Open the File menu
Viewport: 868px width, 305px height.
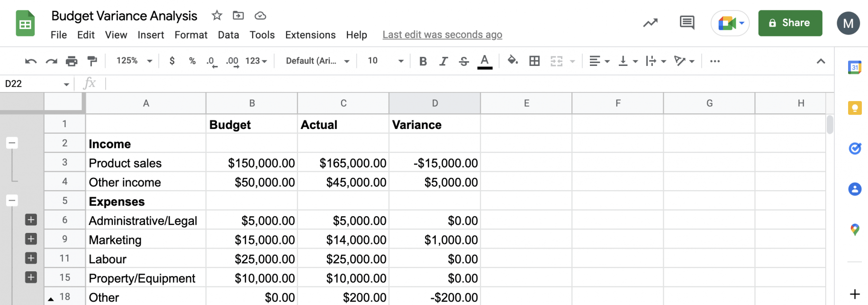pyautogui.click(x=59, y=35)
